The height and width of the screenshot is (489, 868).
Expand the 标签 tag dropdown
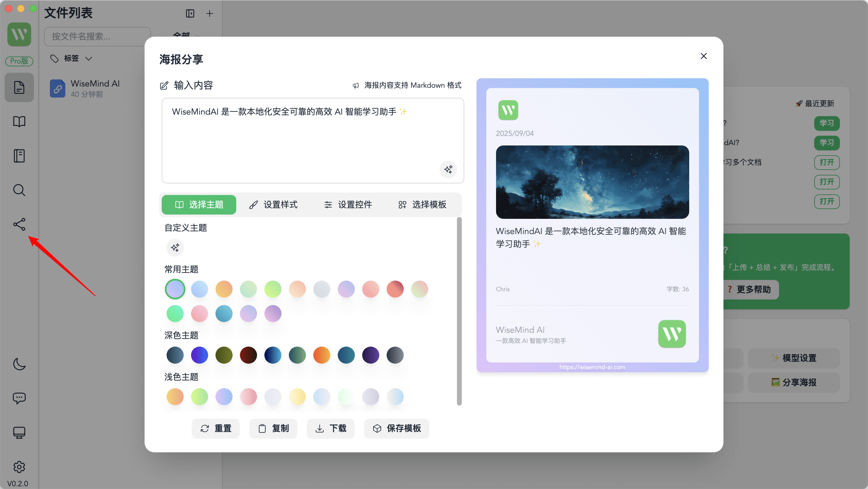tap(71, 59)
